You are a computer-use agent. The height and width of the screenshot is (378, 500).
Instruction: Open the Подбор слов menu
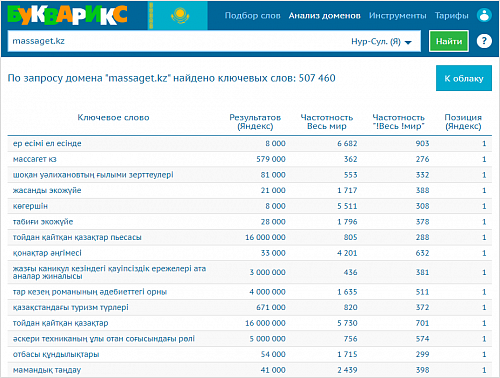(252, 16)
